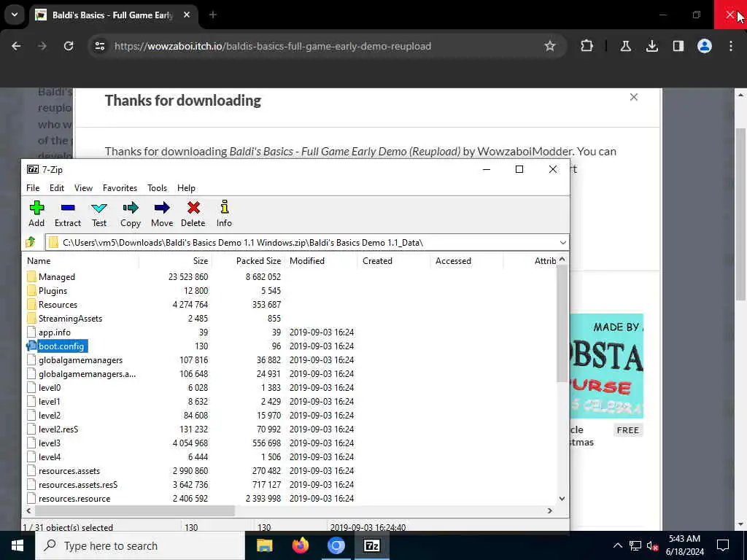Viewport: 747px width, 560px height.
Task: Open a new Chrome tab
Action: click(213, 15)
